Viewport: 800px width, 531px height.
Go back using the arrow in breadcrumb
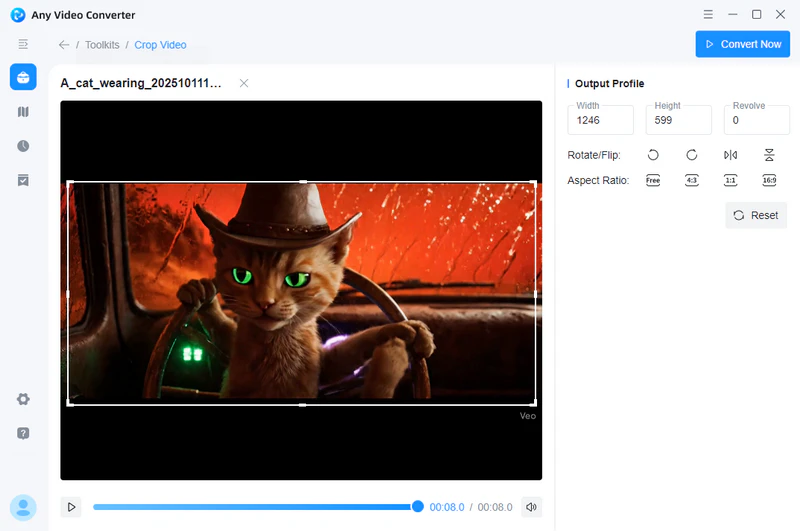(x=64, y=45)
